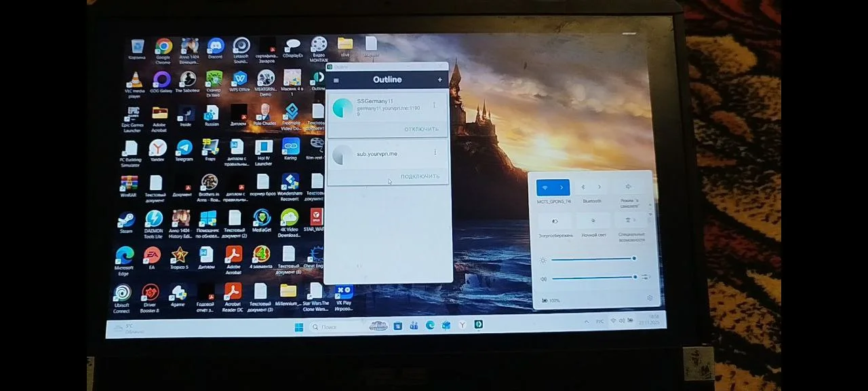Open the VLC media player shortcut

point(134,80)
